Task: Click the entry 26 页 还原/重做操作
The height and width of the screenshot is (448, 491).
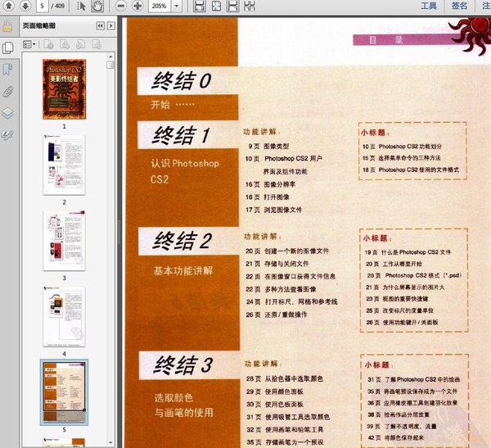Action: (x=277, y=315)
